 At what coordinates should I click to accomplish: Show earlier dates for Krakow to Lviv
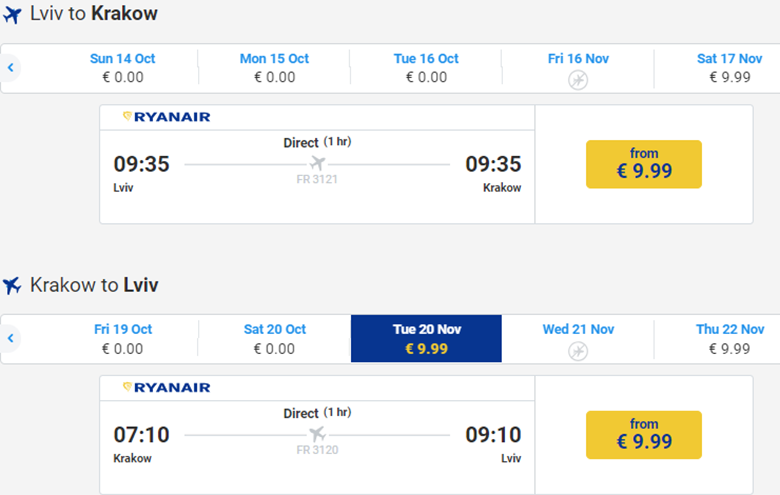click(10, 339)
